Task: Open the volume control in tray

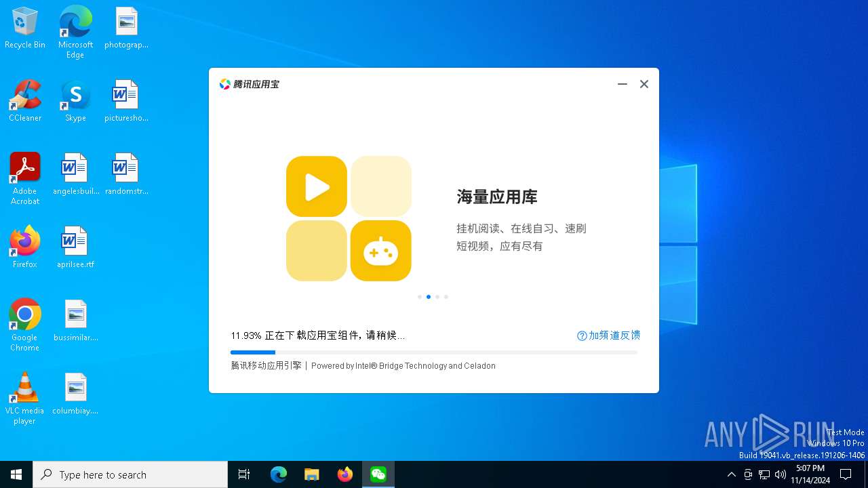Action: [x=781, y=474]
